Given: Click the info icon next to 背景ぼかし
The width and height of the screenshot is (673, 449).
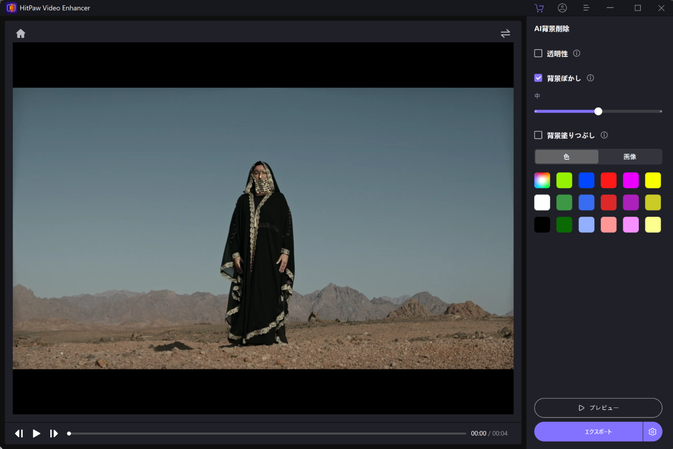Looking at the screenshot, I should click(590, 78).
